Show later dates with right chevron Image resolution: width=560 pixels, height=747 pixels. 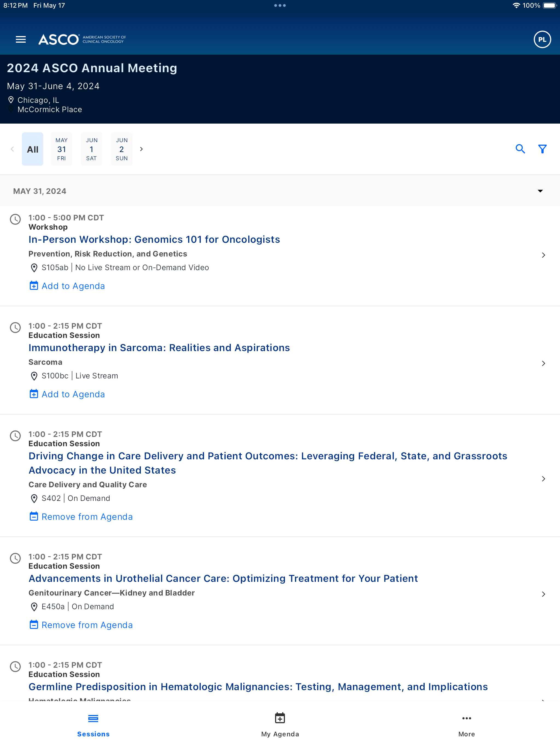[x=142, y=149]
